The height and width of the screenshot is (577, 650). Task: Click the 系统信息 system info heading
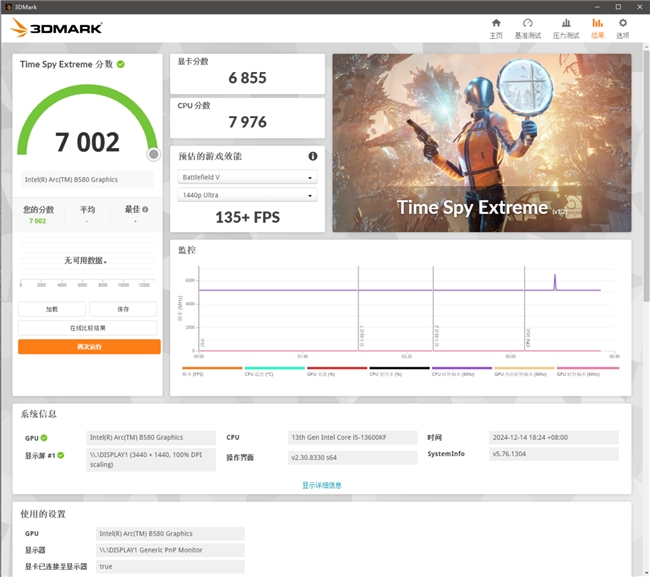tap(39, 414)
